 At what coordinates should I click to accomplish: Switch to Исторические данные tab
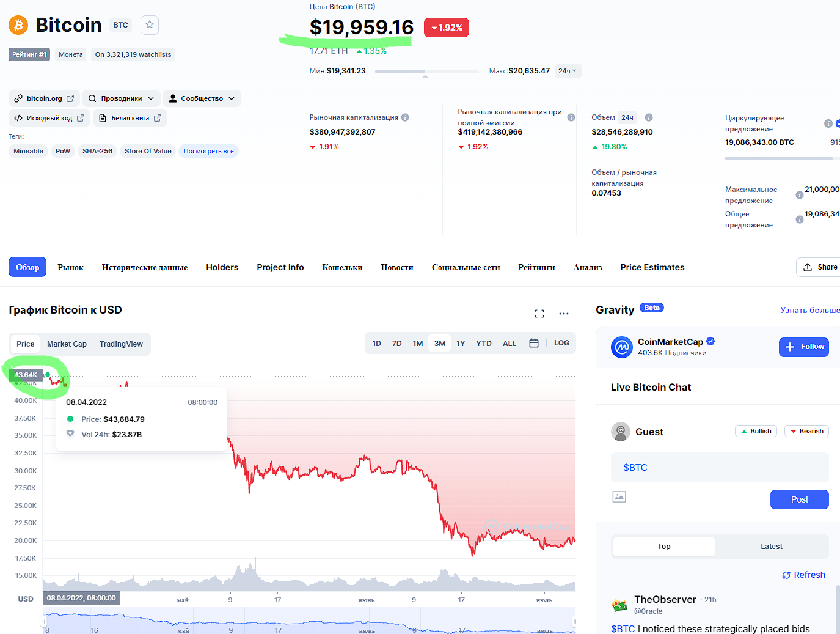click(x=145, y=267)
